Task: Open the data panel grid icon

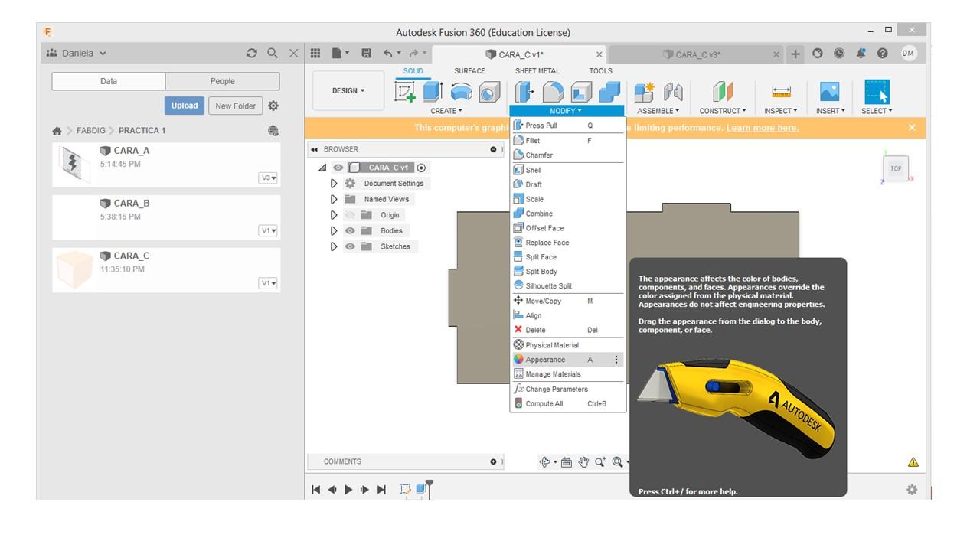Action: (315, 53)
